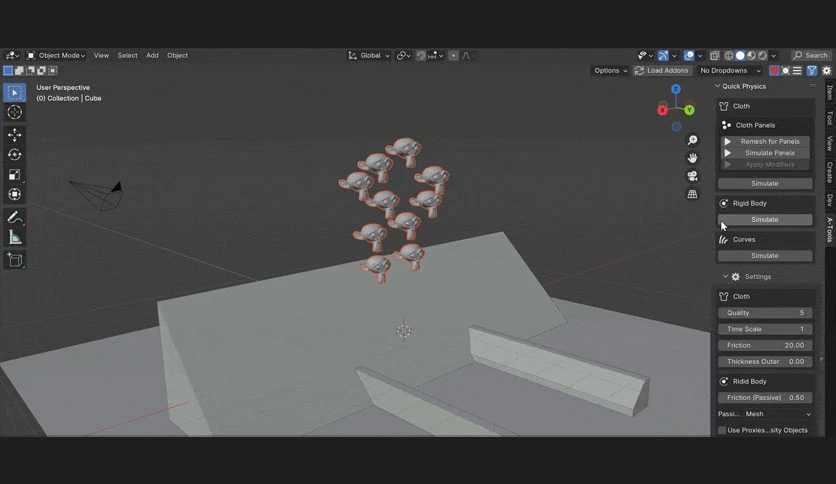Enable Use Proxies checkbox
The image size is (836, 484).
722,430
